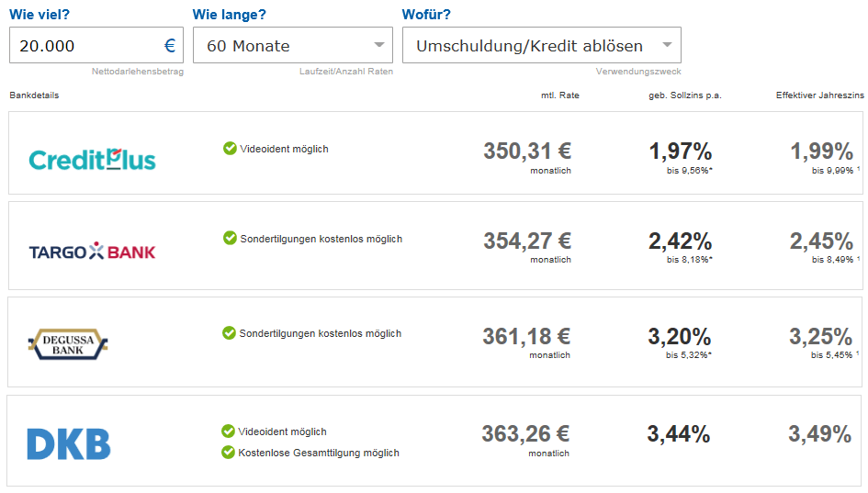Viewport: 868px width, 493px height.
Task: Click the Bankdetails column header
Action: 34,95
